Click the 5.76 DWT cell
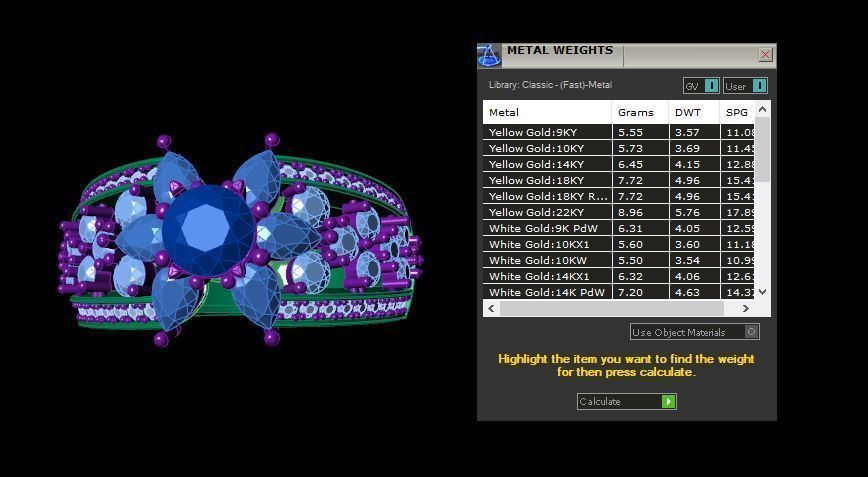 (694, 212)
